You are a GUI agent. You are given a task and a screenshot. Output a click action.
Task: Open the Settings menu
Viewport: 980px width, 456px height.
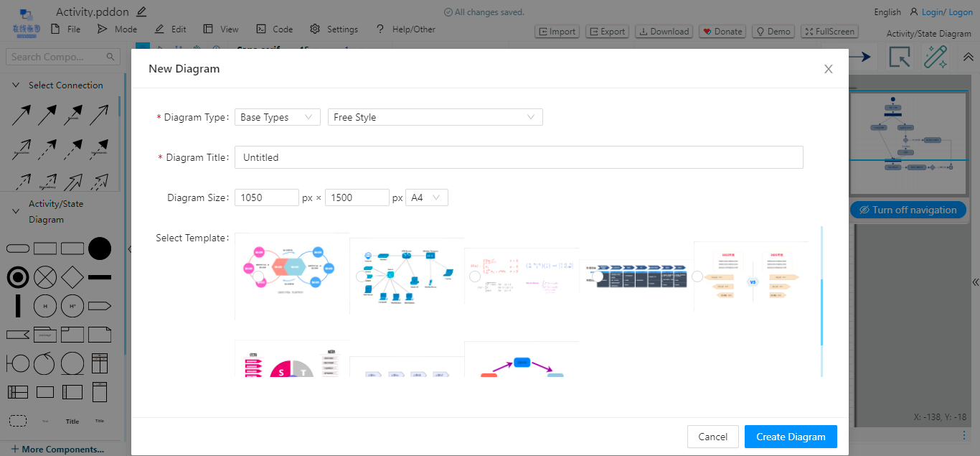click(x=334, y=29)
